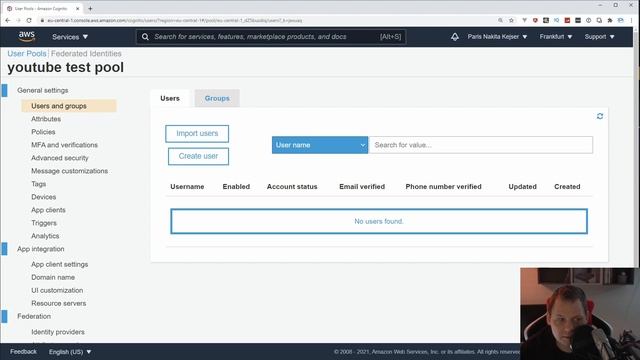
Task: Open App client settings
Action: pos(60,264)
